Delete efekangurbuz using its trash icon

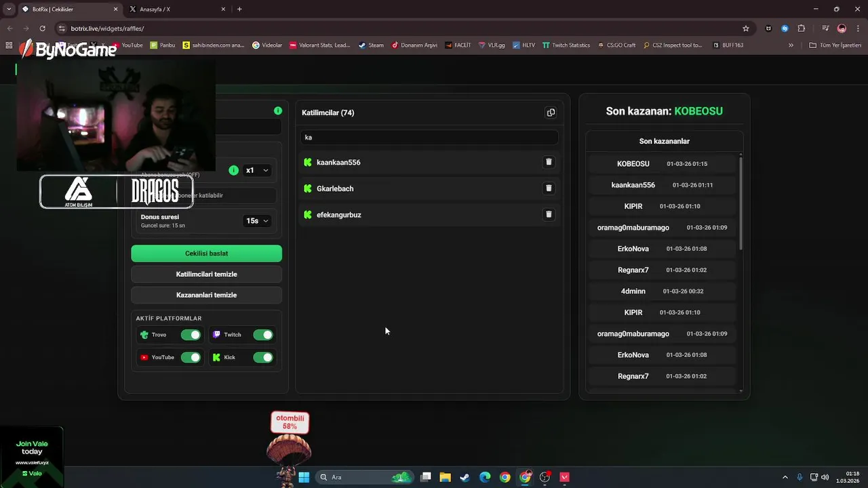coord(549,214)
